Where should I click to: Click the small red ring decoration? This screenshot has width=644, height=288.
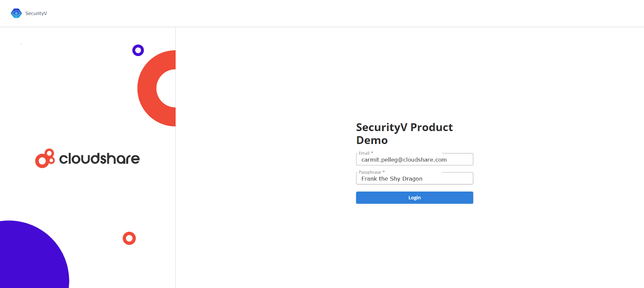click(x=129, y=238)
